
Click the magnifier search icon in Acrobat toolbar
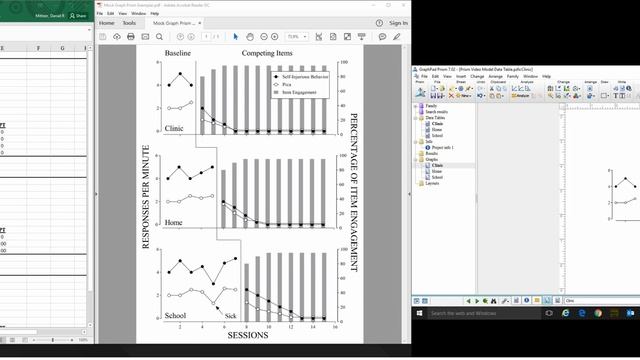[159, 37]
